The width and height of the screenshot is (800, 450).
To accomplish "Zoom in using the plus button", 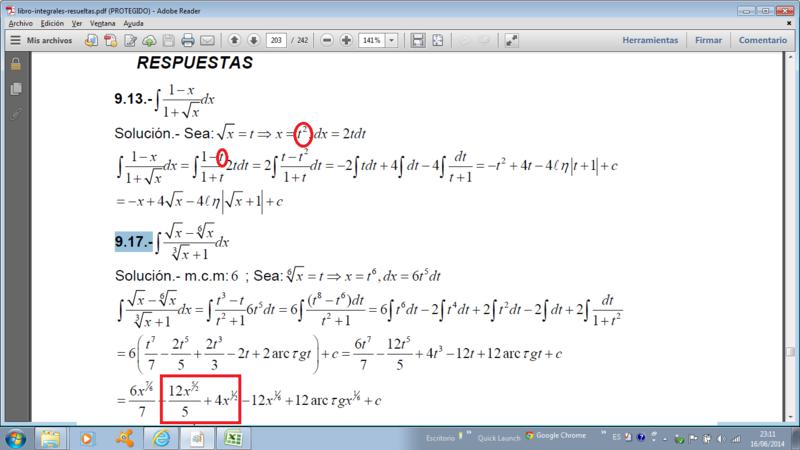I will pyautogui.click(x=346, y=41).
